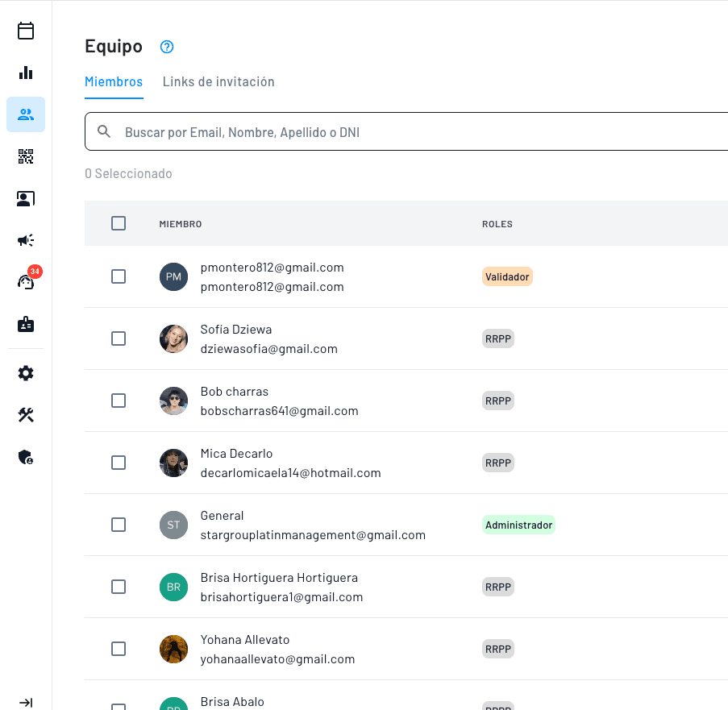Open the Equipo help question mark
728x710 pixels.
pyautogui.click(x=166, y=47)
